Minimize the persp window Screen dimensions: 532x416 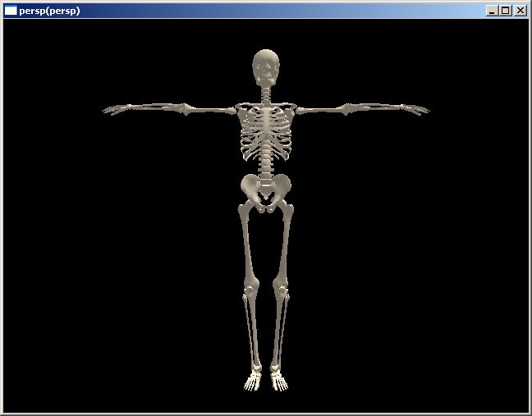pos(492,11)
